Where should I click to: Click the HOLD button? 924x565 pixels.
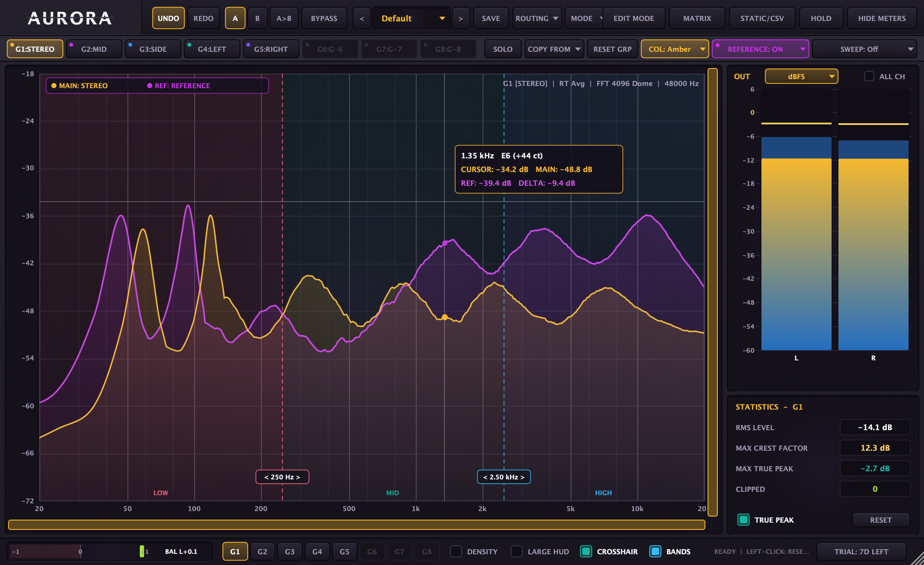[x=821, y=18]
